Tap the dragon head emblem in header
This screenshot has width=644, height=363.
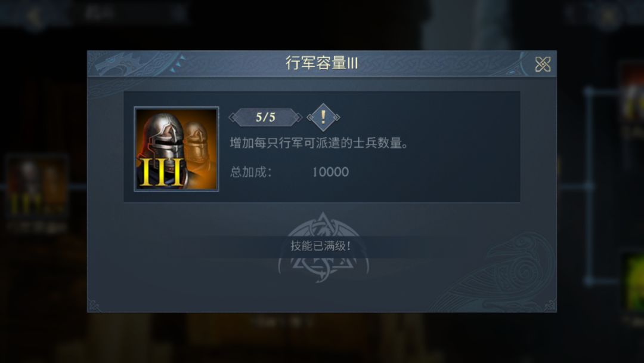(120, 65)
